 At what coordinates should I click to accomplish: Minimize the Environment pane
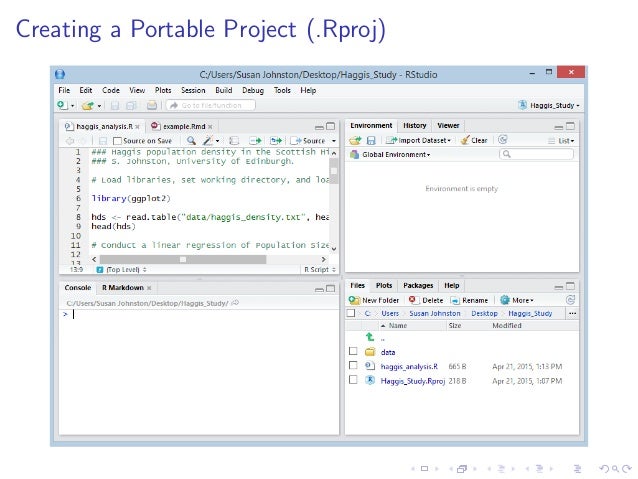[x=559, y=127]
